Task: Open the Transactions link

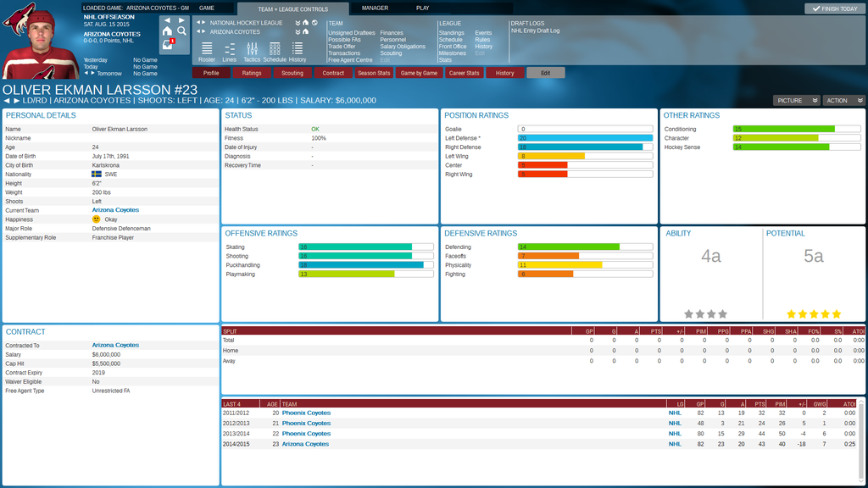Action: point(344,53)
